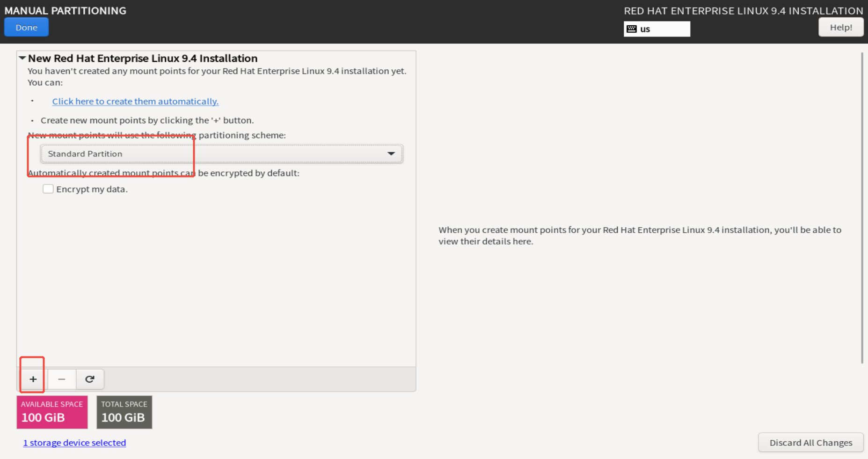Click the MANUAL PARTITIONING heading
Viewport: 868px width, 459px height.
tap(66, 11)
